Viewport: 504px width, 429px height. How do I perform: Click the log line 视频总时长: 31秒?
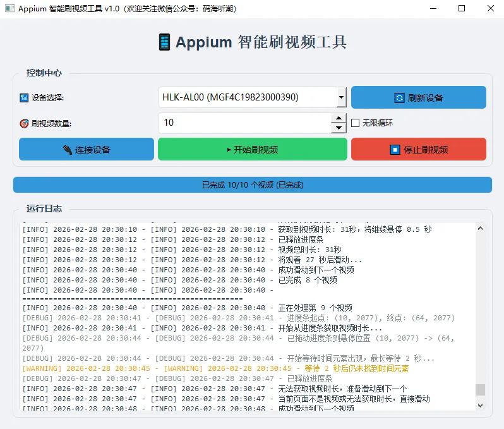point(182,250)
